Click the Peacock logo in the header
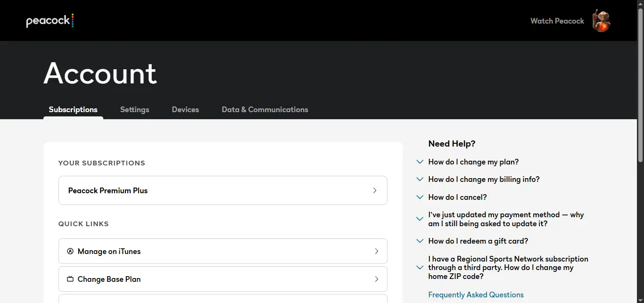644x303 pixels. (x=50, y=21)
